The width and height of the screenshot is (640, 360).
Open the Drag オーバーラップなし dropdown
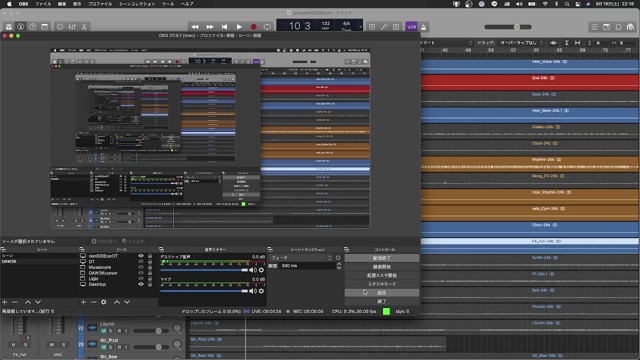click(522, 42)
